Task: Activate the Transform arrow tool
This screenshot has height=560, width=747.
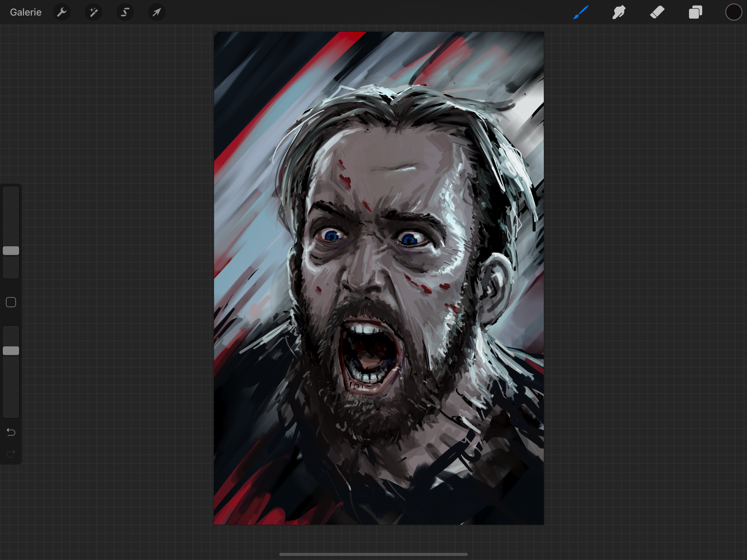Action: coord(157,13)
